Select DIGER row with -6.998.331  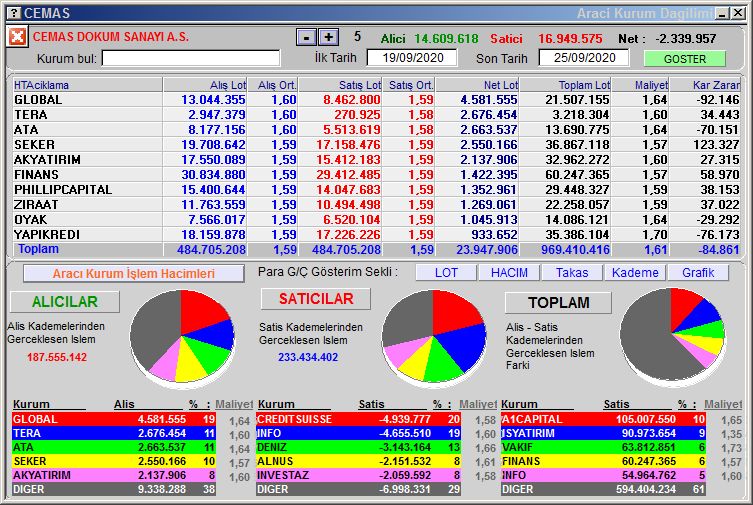coord(359,489)
